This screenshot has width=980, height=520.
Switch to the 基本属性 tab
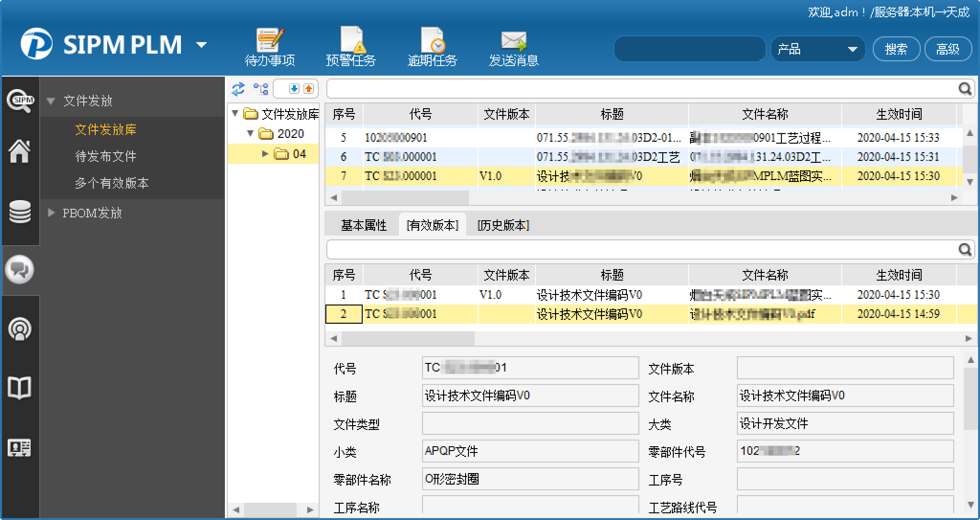click(364, 225)
